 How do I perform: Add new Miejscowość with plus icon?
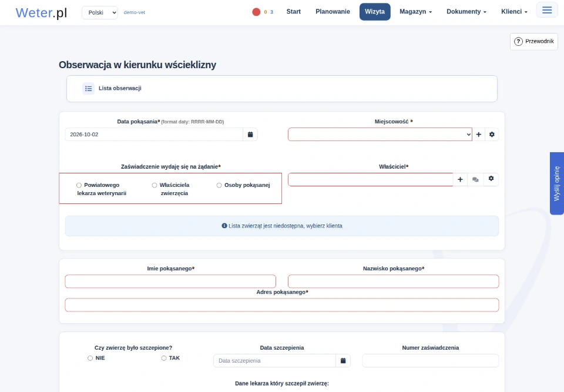click(479, 135)
